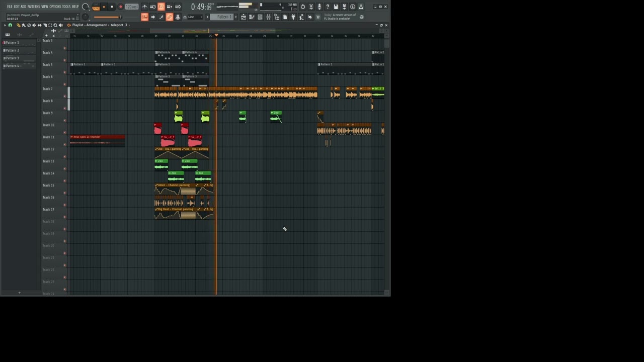Click the save project floppy icon
The width and height of the screenshot is (644, 362).
point(336,7)
